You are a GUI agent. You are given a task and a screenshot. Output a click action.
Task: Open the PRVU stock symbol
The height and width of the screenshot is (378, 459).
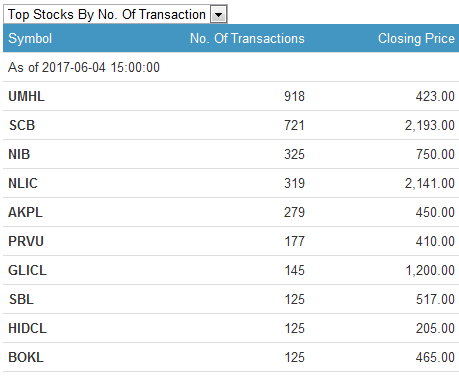26,241
